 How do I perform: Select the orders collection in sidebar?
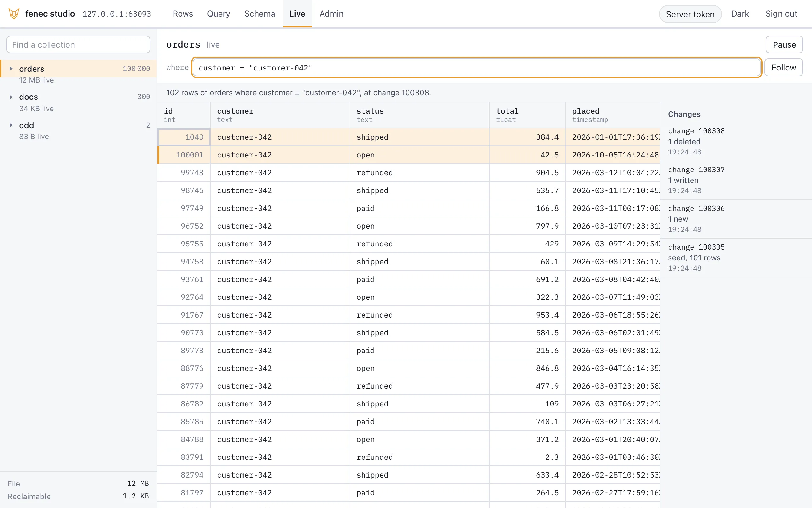[79, 69]
